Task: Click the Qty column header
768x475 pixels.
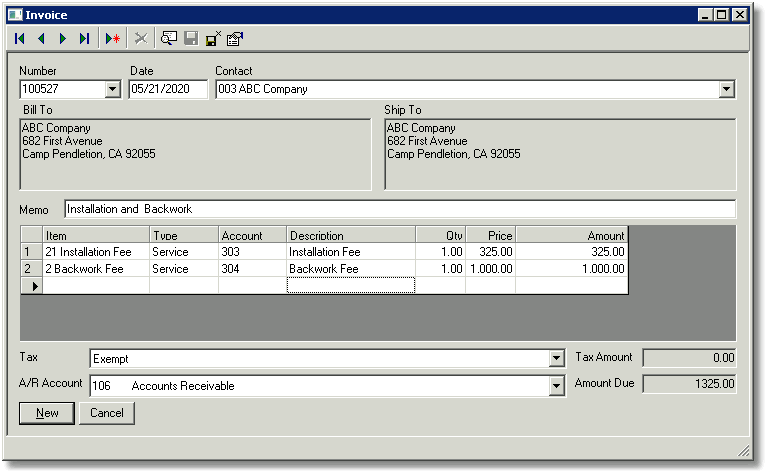Action: (441, 235)
